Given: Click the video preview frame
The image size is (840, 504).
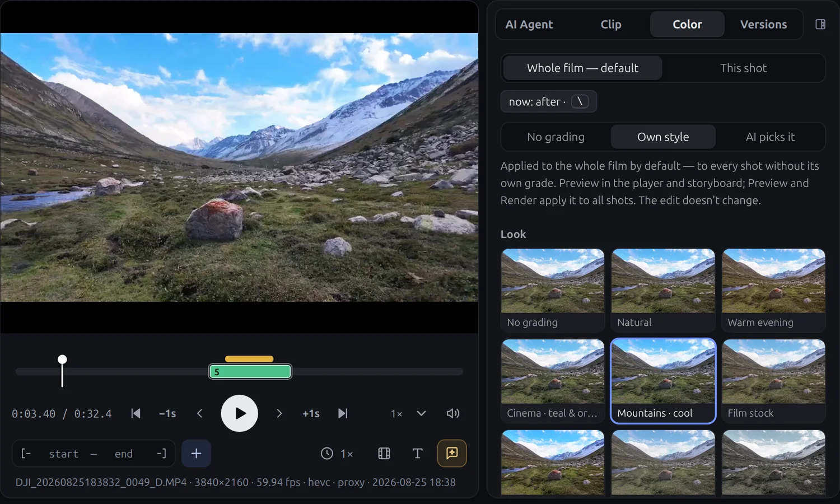Looking at the screenshot, I should point(239,167).
